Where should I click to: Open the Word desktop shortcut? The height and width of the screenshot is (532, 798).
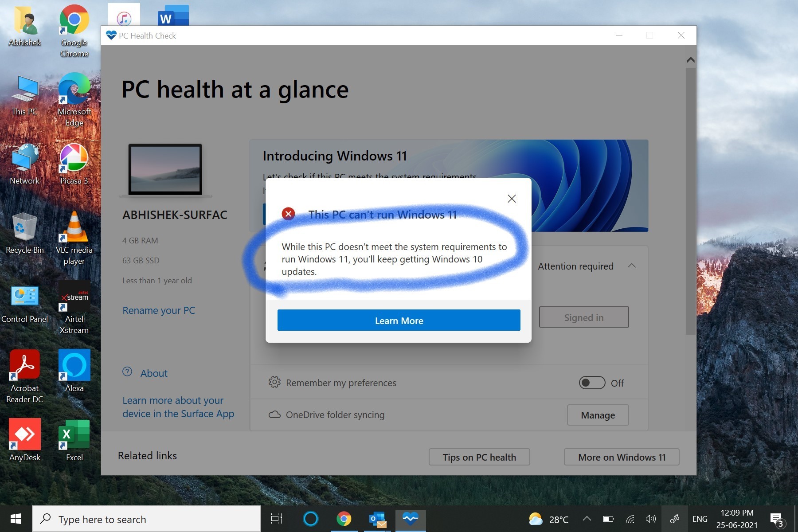coord(173,15)
